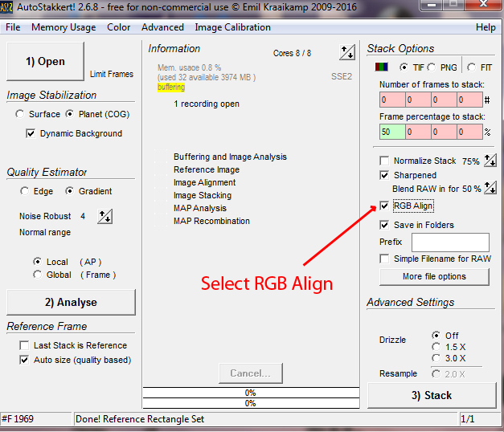Screen dimensions: 504x432
Task: Click the # symbol beside frame number fields
Action: [x=488, y=100]
